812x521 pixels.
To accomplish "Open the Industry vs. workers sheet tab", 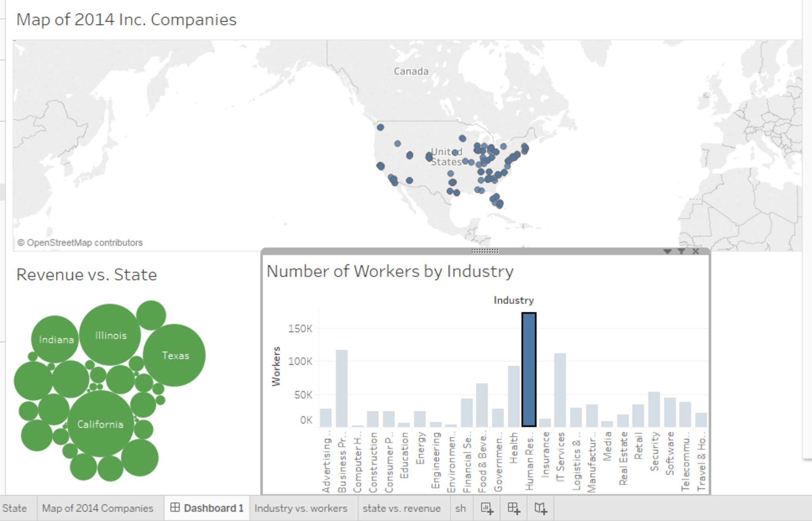I will point(301,508).
